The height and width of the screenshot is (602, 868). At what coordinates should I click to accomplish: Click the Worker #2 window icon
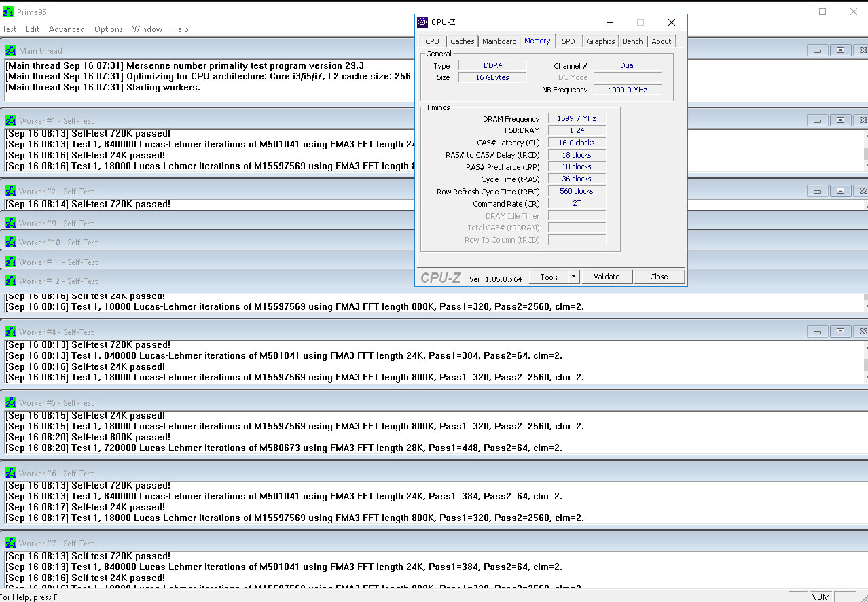[11, 191]
